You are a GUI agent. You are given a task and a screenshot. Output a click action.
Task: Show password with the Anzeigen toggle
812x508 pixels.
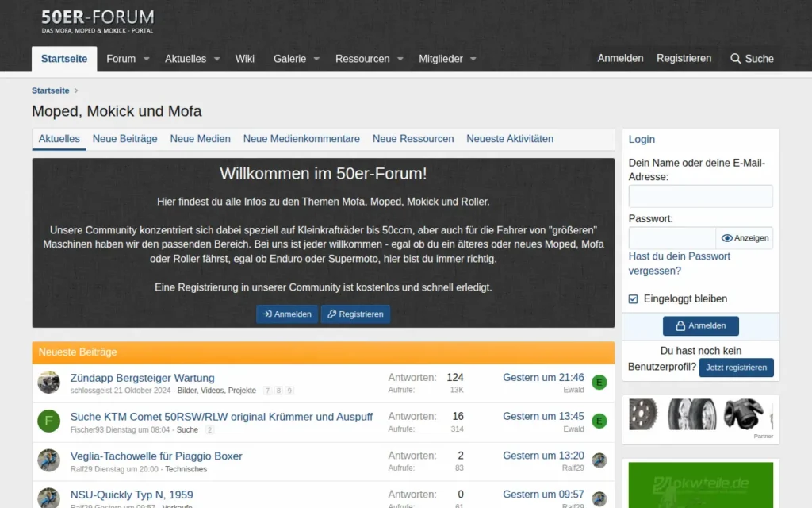pyautogui.click(x=745, y=238)
